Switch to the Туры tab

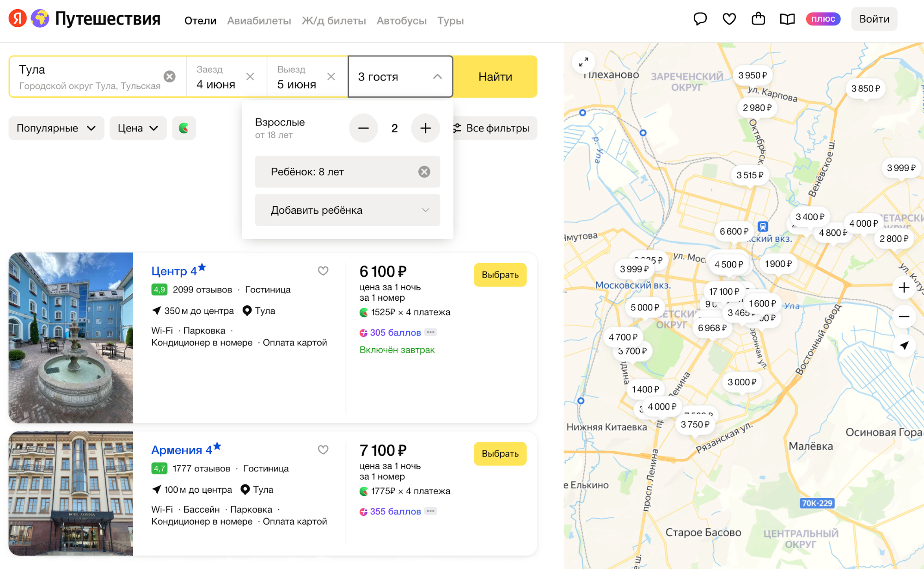coord(451,21)
